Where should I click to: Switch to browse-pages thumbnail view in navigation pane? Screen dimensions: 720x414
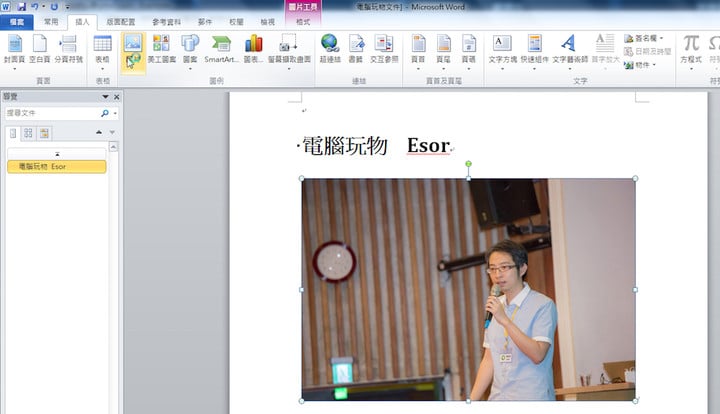coord(28,133)
